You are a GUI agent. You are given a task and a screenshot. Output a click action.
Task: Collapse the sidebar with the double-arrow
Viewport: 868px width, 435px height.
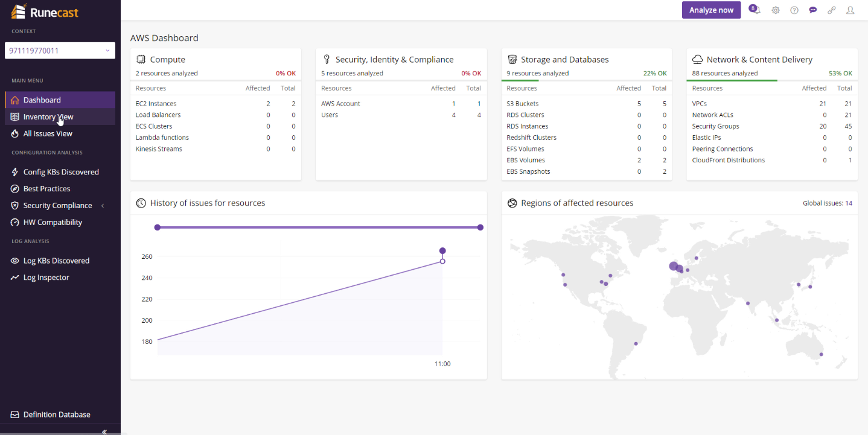[x=104, y=431]
